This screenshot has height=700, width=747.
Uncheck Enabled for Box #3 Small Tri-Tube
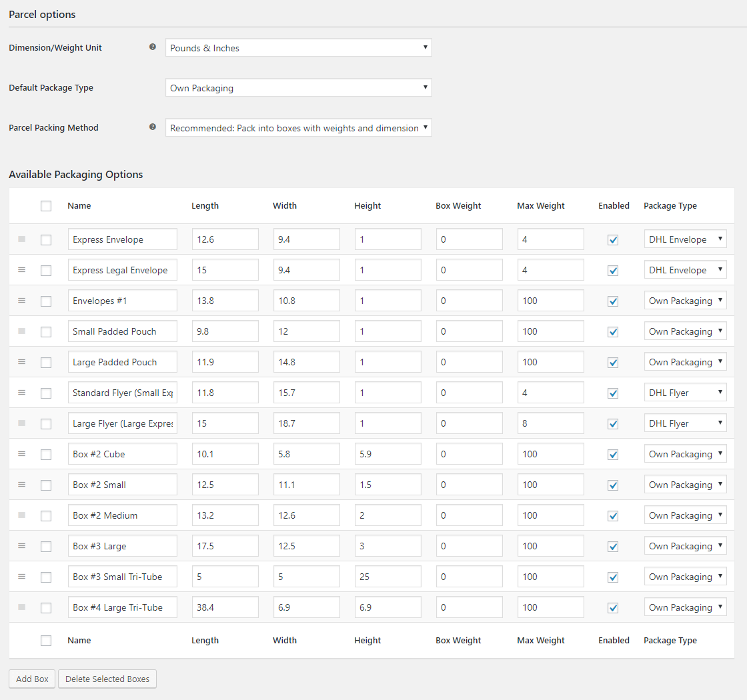[613, 577]
